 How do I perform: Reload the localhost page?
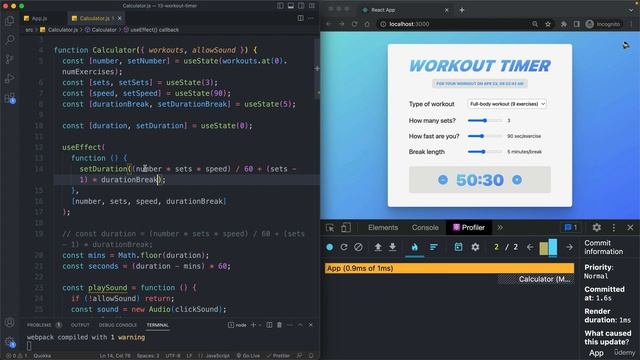[x=354, y=24]
